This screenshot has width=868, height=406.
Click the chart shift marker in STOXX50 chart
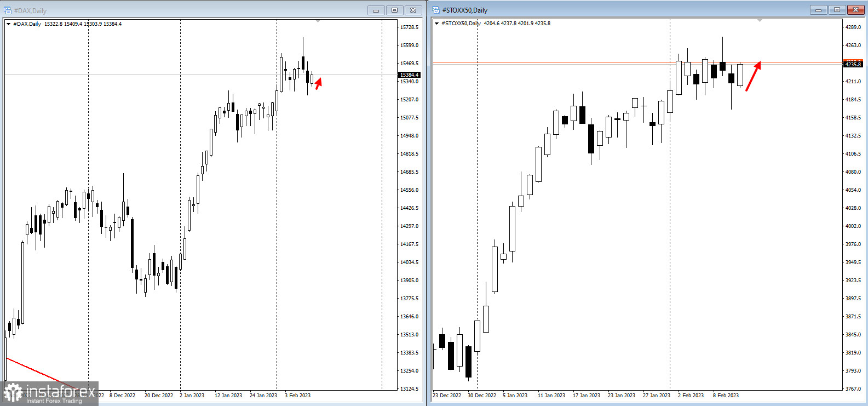(x=760, y=20)
